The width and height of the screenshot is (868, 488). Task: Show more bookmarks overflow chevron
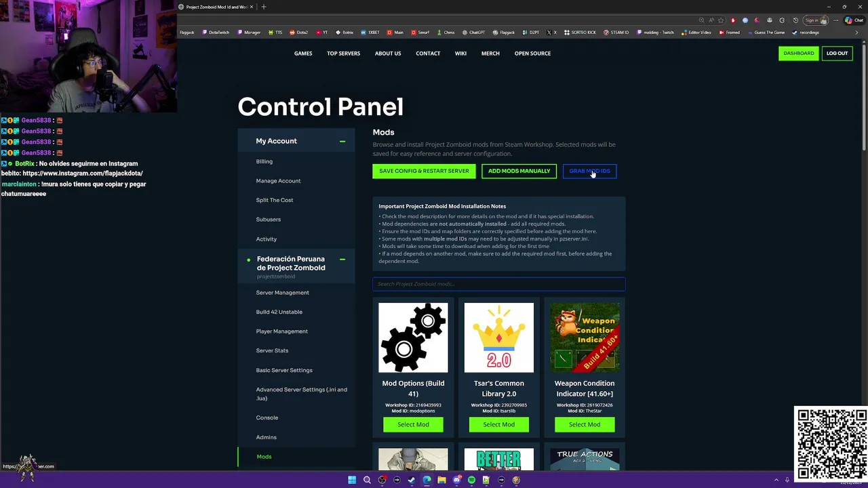coord(856,33)
